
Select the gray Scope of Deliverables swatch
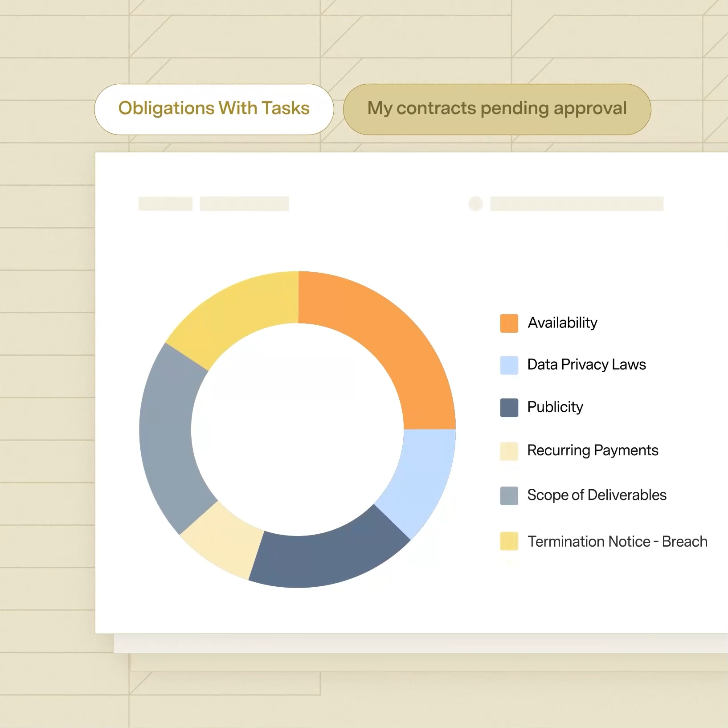(509, 495)
